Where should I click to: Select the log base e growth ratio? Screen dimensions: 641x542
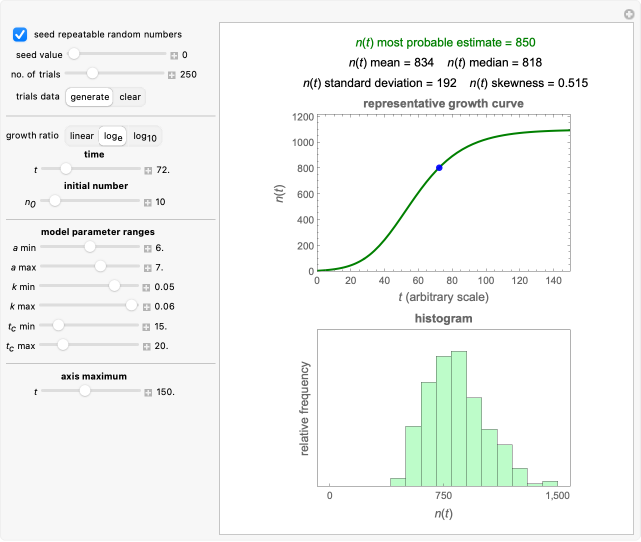coord(113,136)
